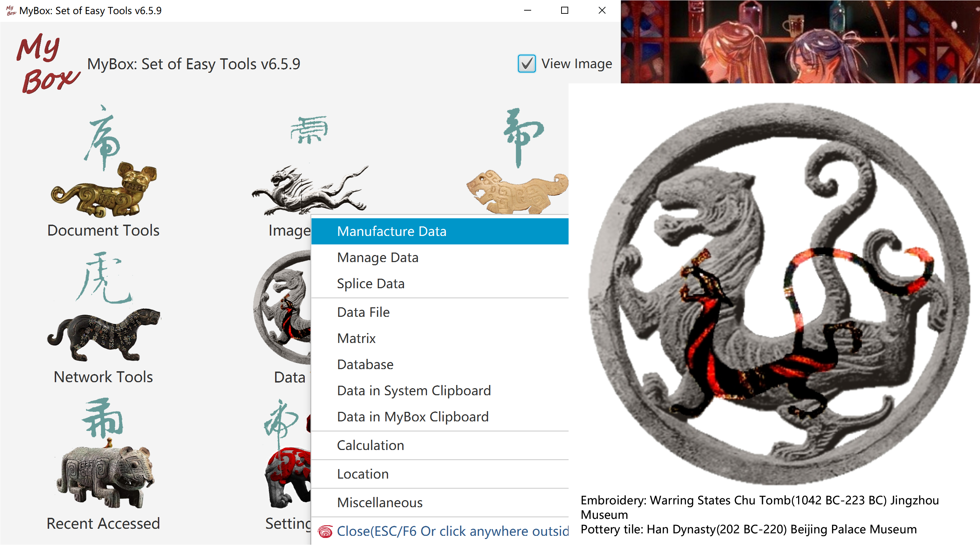Click the red spiral Close icon in the menu
Viewport: 980px width, 545px height.
[325, 531]
